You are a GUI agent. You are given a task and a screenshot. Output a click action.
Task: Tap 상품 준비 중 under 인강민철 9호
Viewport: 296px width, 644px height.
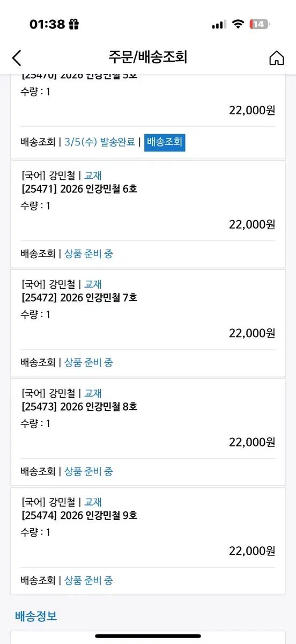[x=88, y=580]
